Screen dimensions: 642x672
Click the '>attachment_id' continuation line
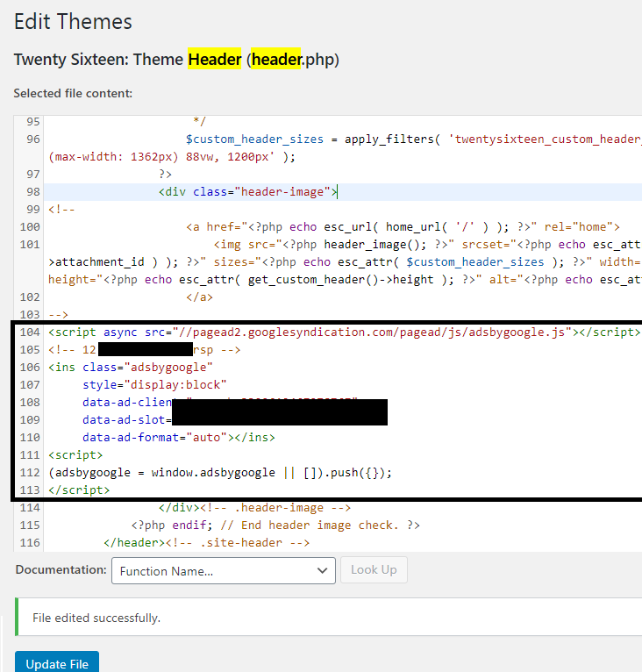[x=345, y=262]
